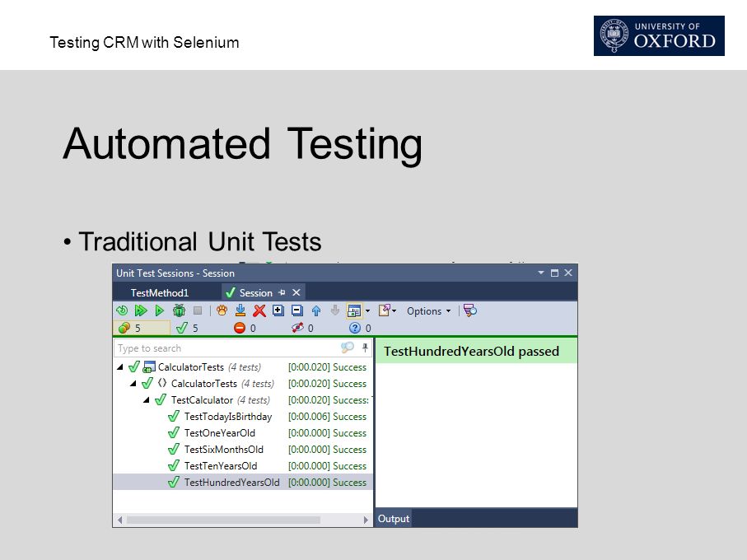
Task: Click the filter with magnifier icon
Action: [x=470, y=311]
